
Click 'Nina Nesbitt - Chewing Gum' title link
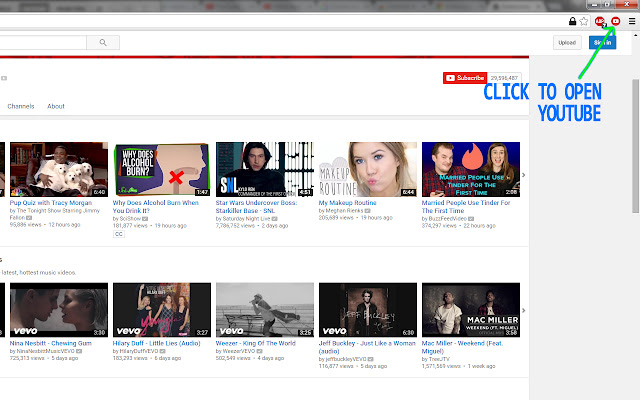tap(51, 343)
